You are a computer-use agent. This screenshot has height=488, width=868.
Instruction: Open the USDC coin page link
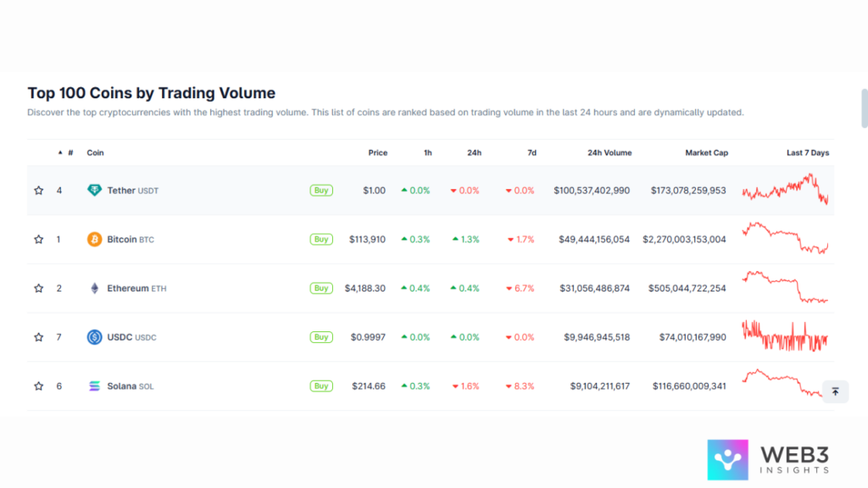click(131, 337)
